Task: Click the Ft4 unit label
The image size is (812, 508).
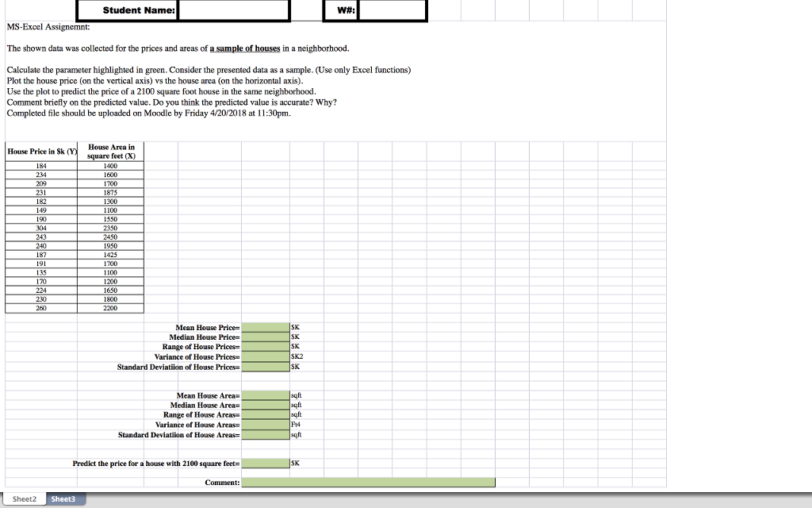Action: point(296,425)
